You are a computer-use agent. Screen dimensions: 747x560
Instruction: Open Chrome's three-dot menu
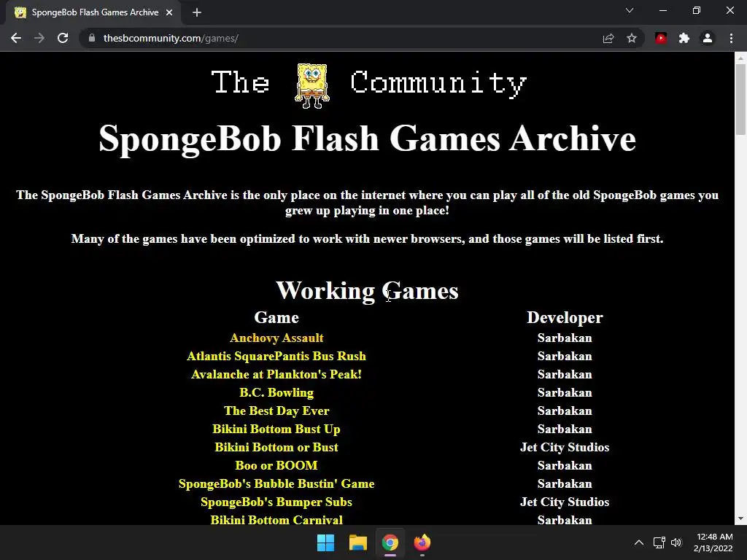point(731,38)
